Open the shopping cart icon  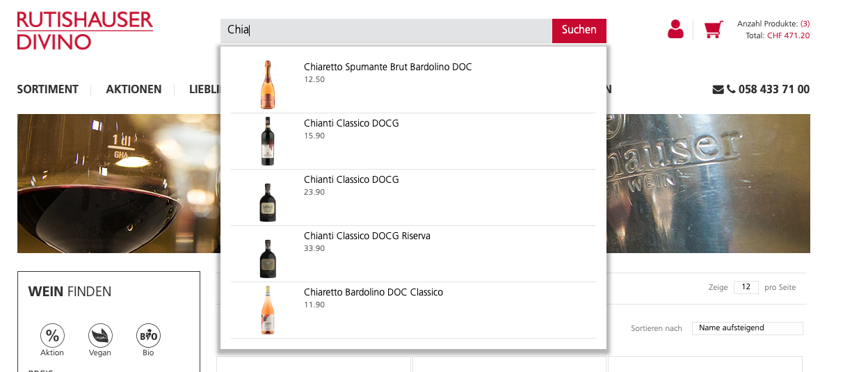click(713, 29)
